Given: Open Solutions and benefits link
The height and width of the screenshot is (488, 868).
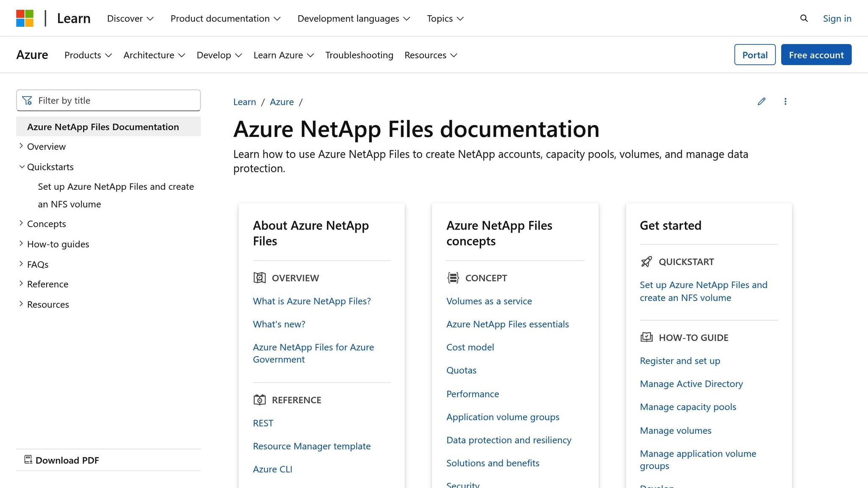Looking at the screenshot, I should point(492,463).
